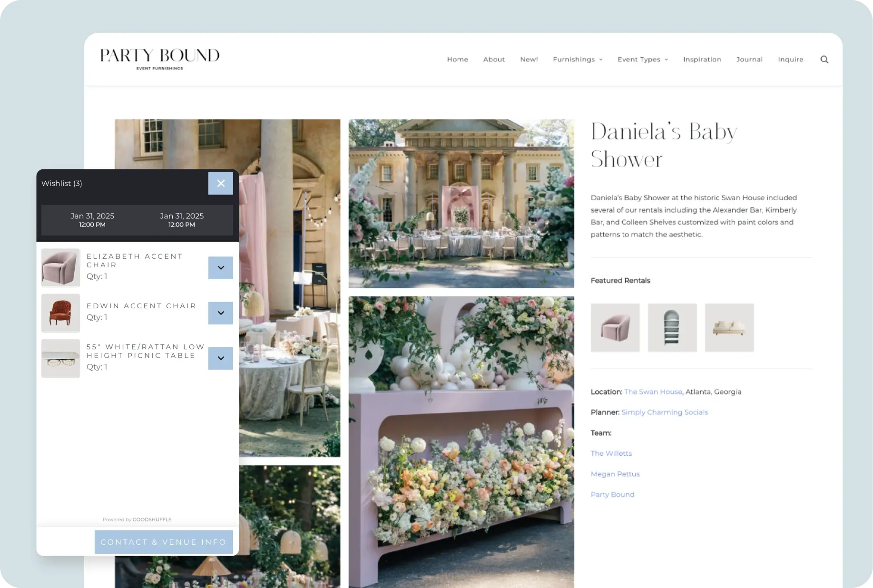This screenshot has width=873, height=588.
Task: Select the arched shelf featured rental thumbnail
Action: (x=672, y=328)
